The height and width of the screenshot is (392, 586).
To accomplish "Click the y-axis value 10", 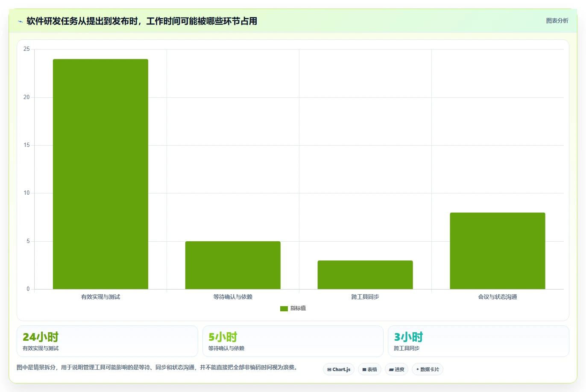I will pos(26,193).
